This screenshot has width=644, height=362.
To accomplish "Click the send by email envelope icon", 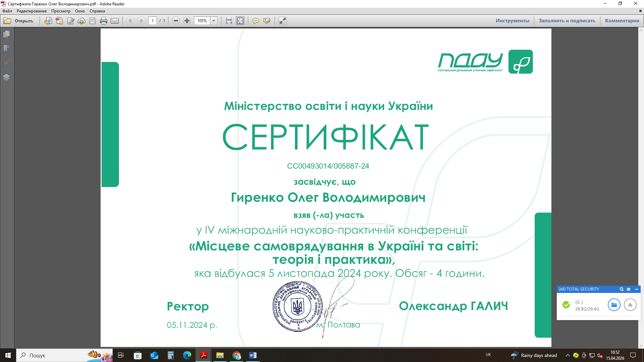I will [115, 21].
